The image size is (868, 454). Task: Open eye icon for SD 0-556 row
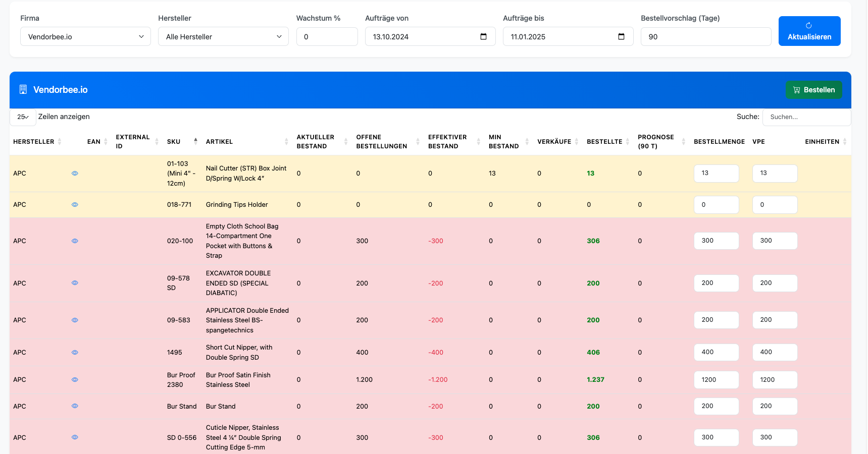click(x=75, y=437)
